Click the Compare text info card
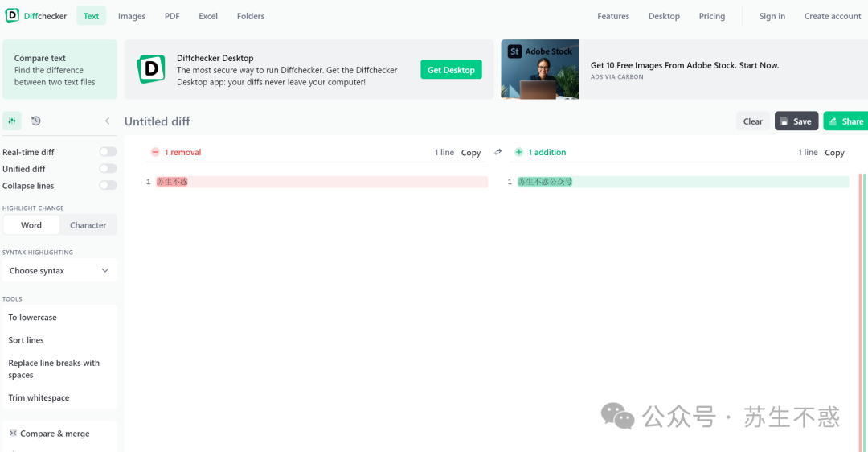868x452 pixels. pyautogui.click(x=59, y=69)
